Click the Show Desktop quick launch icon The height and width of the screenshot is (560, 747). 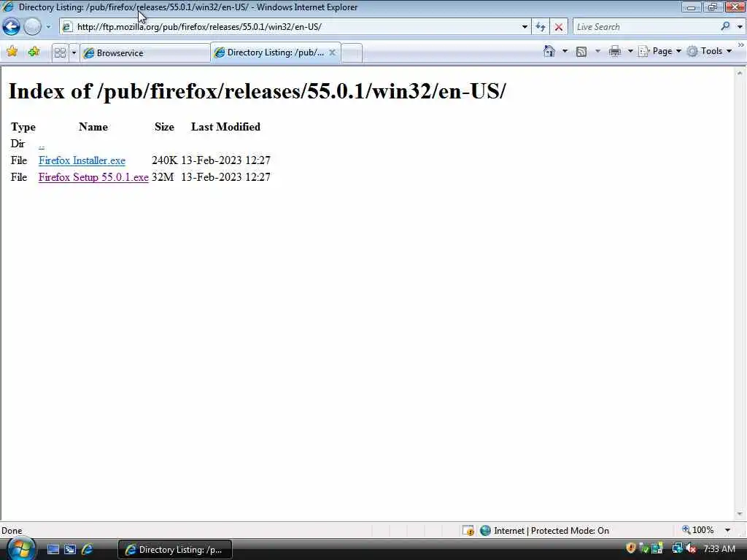[53, 550]
